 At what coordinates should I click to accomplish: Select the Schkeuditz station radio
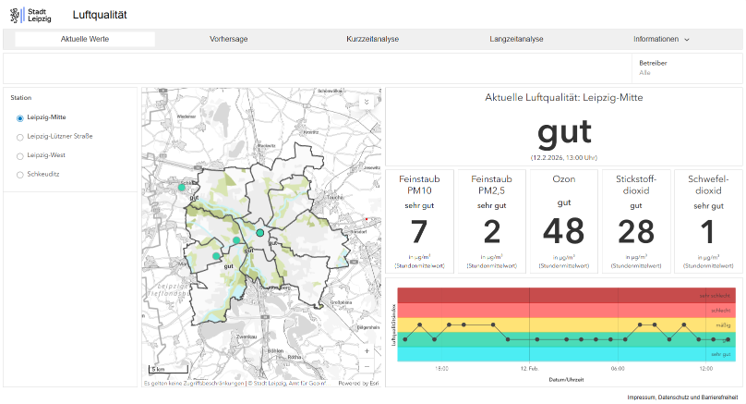20,174
